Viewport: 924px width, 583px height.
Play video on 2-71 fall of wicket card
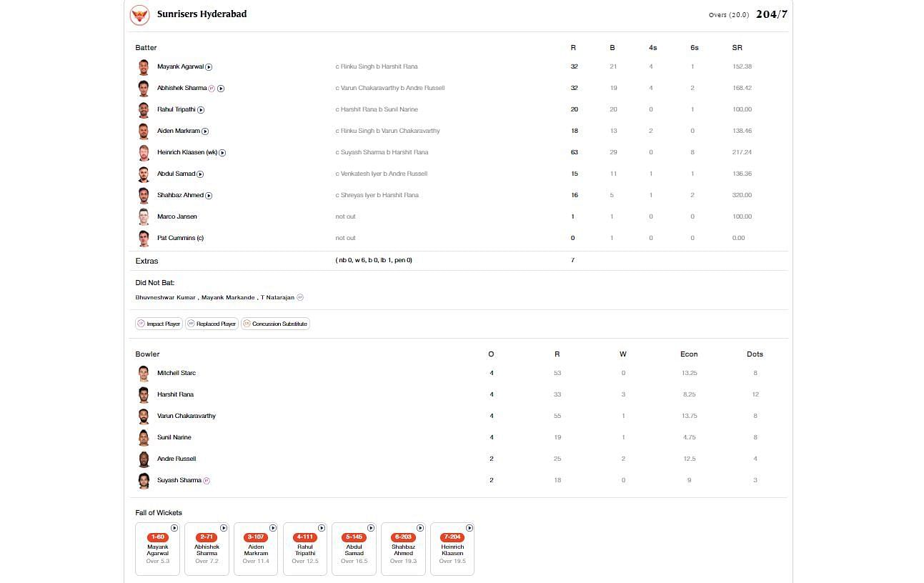tap(224, 528)
